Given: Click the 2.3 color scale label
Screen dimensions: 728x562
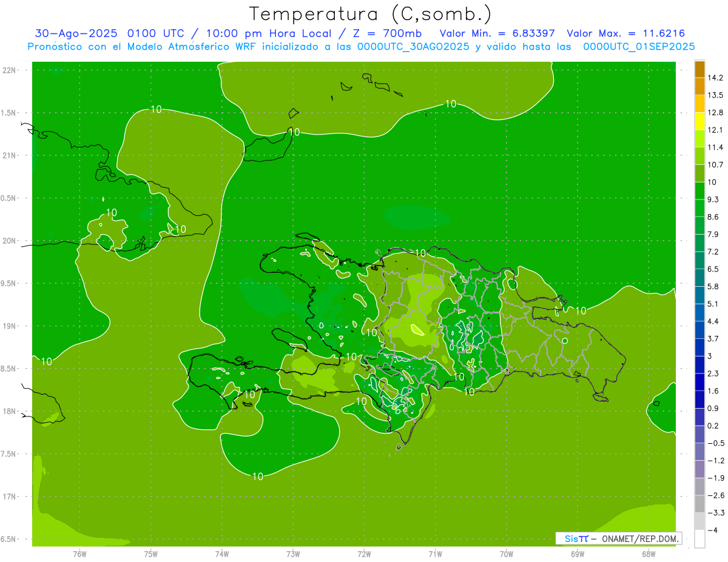Looking at the screenshot, I should point(713,373).
